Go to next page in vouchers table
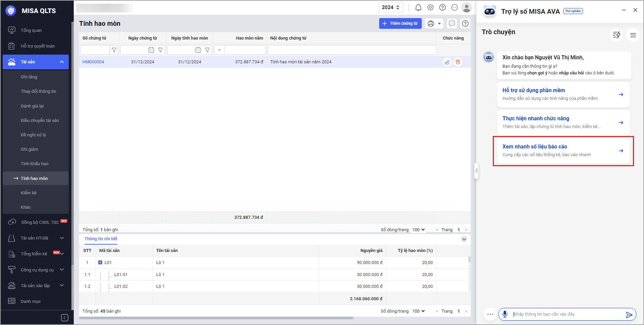This screenshot has height=325, width=644. [x=466, y=230]
